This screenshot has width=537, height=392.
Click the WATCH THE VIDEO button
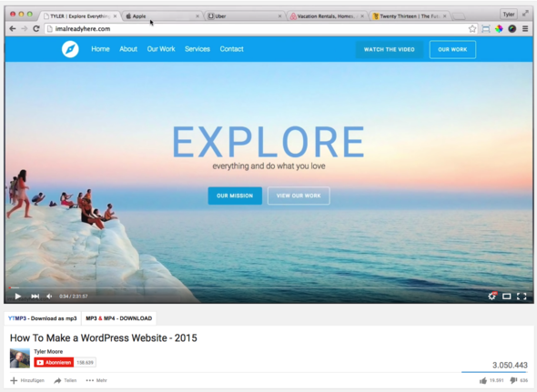click(x=389, y=50)
